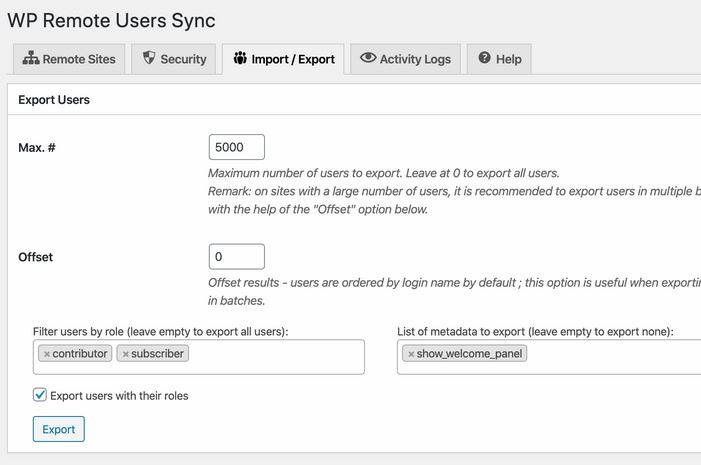This screenshot has height=465, width=701.
Task: Open the metadata list selection box
Action: pyautogui.click(x=549, y=357)
